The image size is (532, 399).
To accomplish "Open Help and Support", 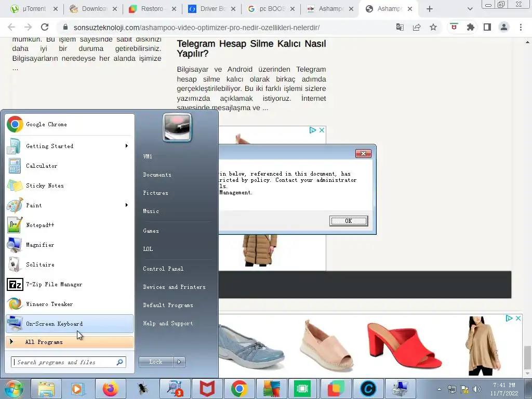I will 168,323.
